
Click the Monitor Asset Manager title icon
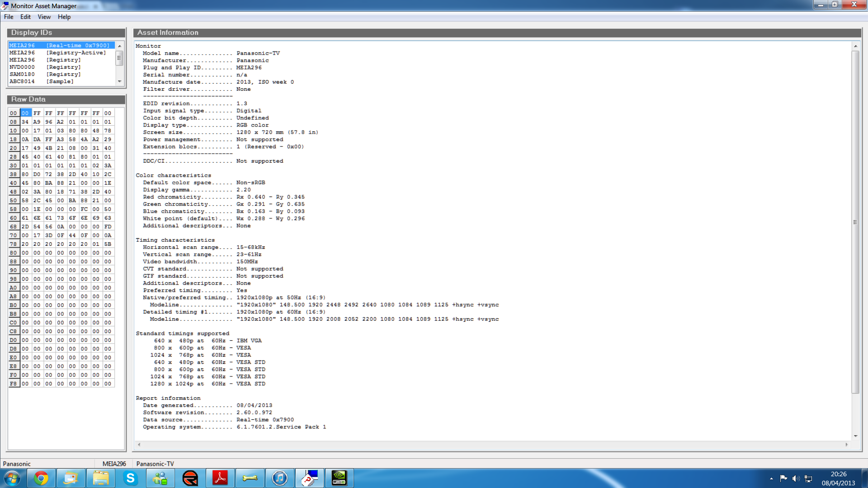point(5,6)
